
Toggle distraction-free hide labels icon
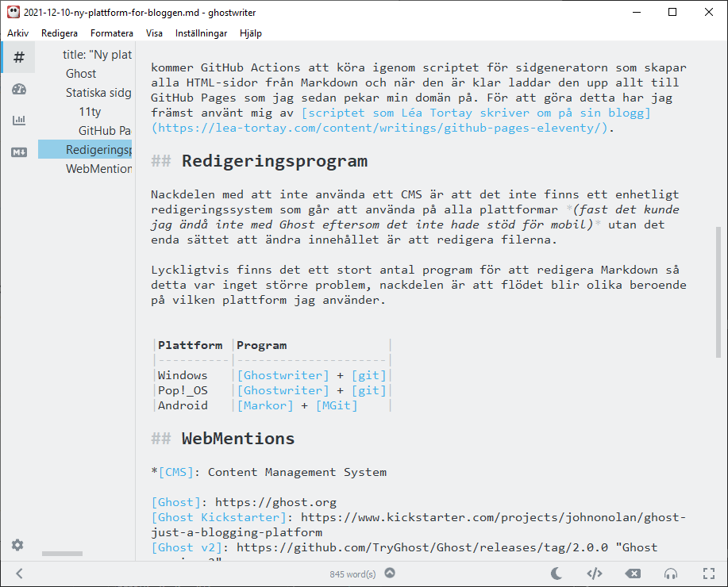[x=633, y=573]
